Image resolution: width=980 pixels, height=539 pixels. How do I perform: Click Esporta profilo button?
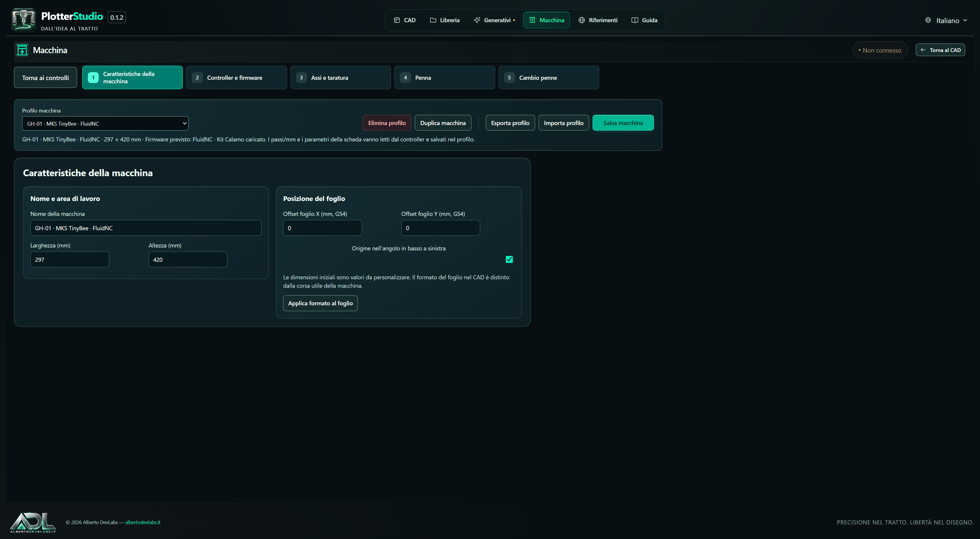pyautogui.click(x=510, y=123)
